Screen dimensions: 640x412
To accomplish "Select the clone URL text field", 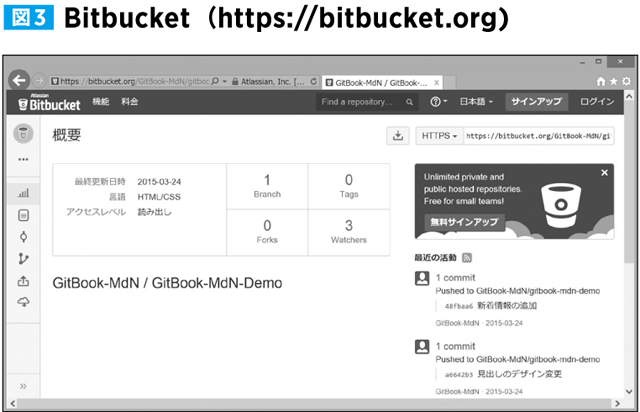I will pos(539,136).
